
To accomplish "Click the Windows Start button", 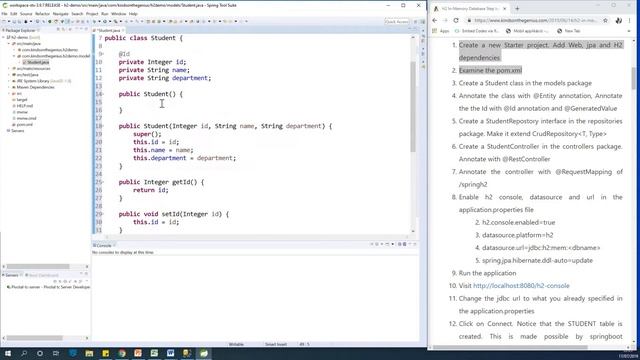I will pos(7,353).
